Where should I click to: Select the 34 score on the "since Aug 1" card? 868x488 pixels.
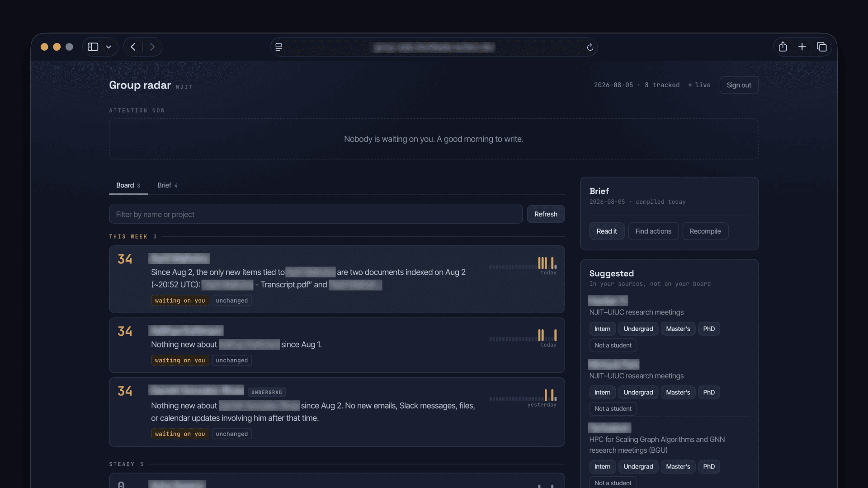[125, 331]
